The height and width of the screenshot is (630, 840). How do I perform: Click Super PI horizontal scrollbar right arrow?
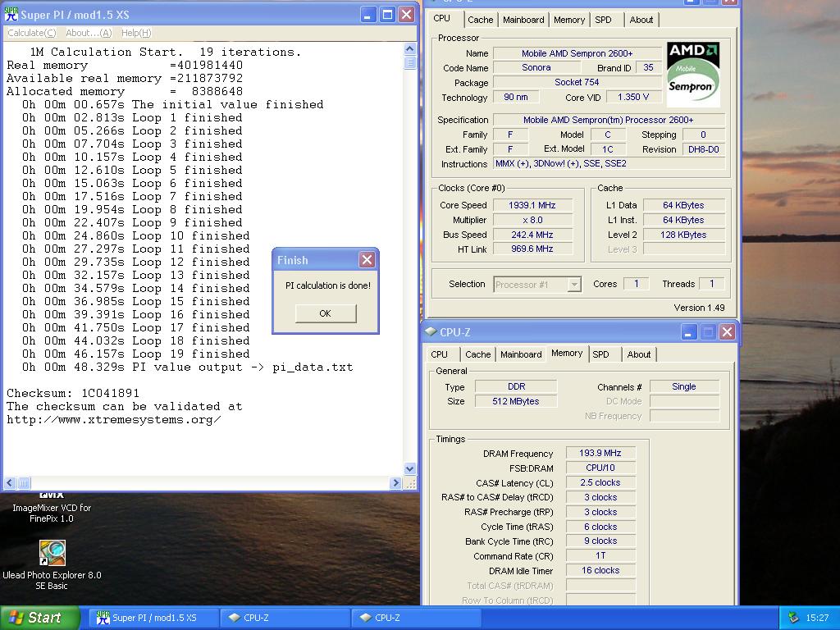click(396, 483)
